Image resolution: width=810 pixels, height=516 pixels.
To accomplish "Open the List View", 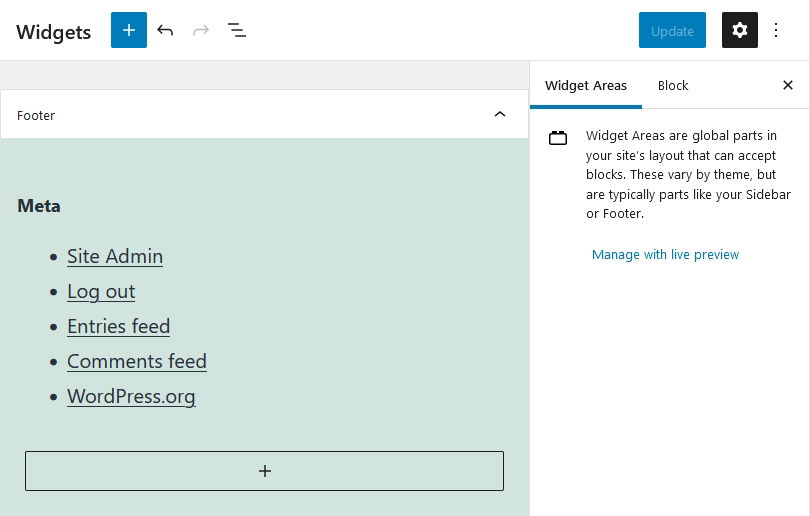I will [x=237, y=30].
